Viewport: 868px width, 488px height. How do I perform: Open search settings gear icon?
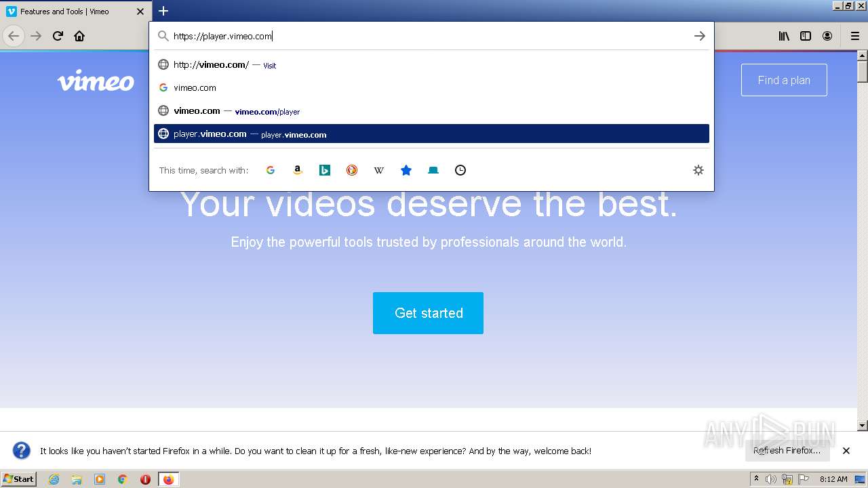[698, 170]
